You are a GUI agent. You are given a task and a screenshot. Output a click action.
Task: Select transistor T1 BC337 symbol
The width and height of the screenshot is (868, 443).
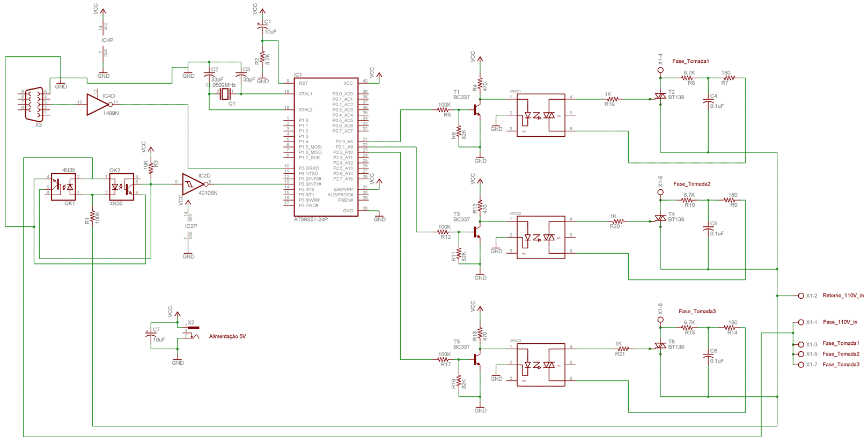click(x=476, y=110)
